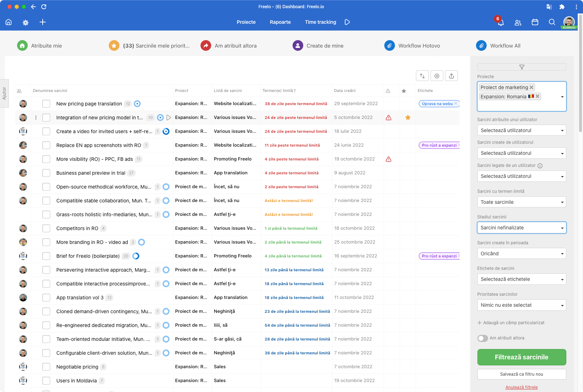Viewport: 583px width, 392px height.
Task: Switch to the Workflow Hotovo tab
Action: (419, 46)
